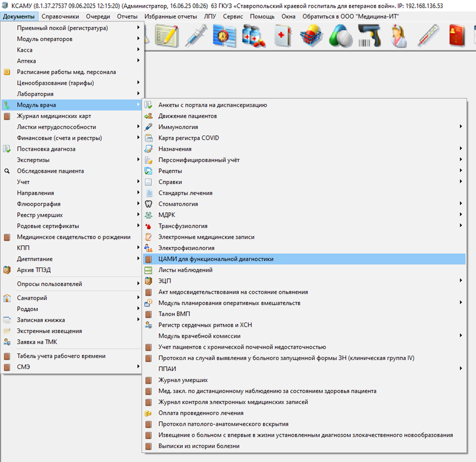Select Протокол патолого-анатомического вскрытия
Screen dimensions: 476x462
304,424
